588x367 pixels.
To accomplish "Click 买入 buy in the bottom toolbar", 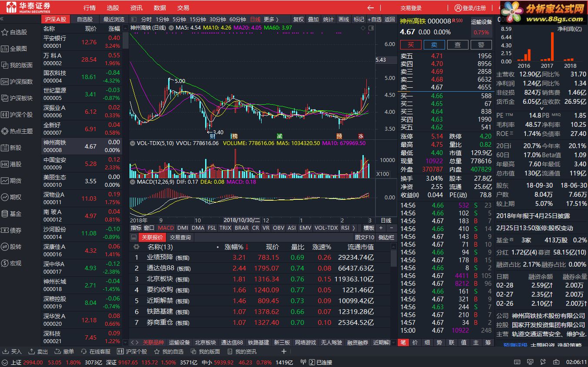I will coord(12,351).
